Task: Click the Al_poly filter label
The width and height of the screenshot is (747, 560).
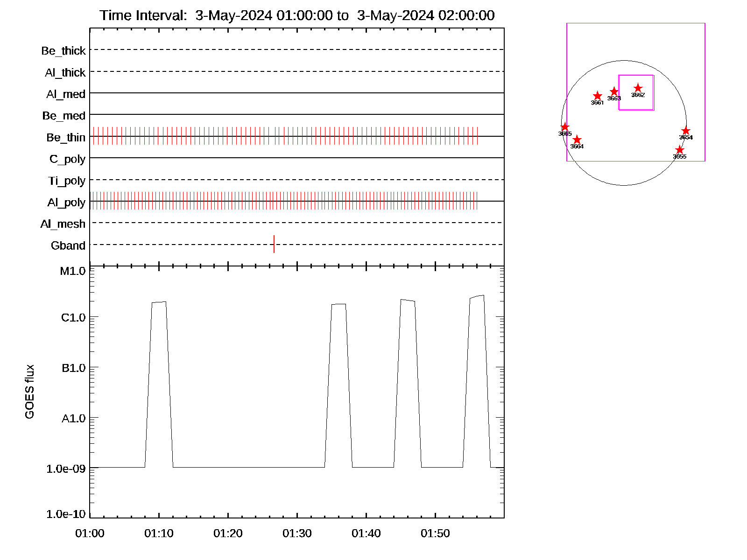Action: click(66, 203)
